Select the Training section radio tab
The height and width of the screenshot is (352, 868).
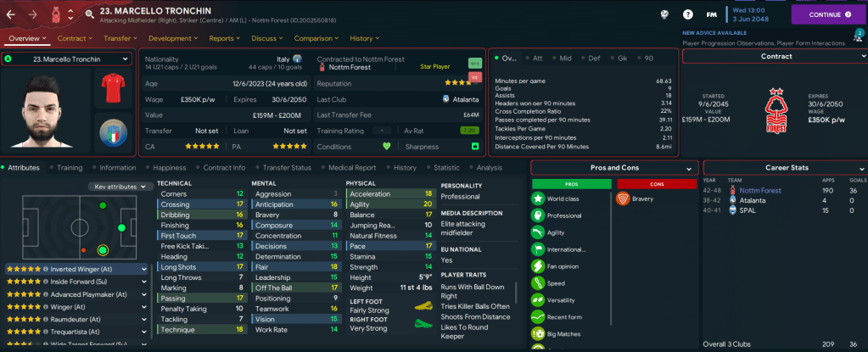point(69,168)
